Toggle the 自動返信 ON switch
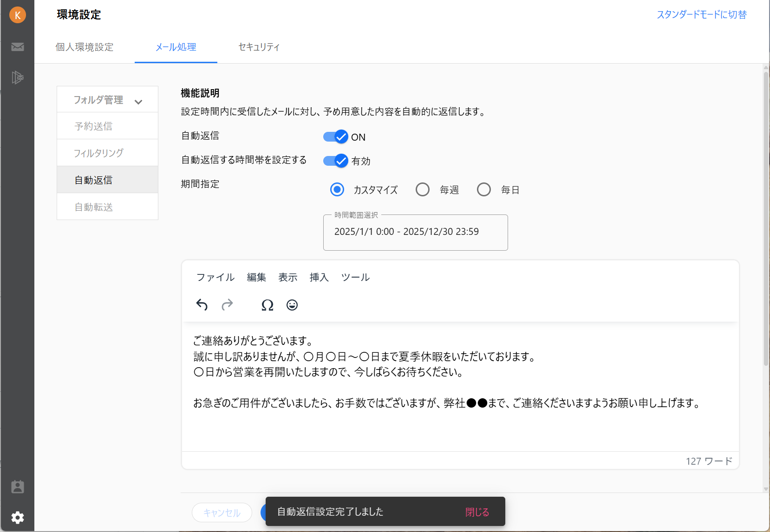 coord(336,137)
